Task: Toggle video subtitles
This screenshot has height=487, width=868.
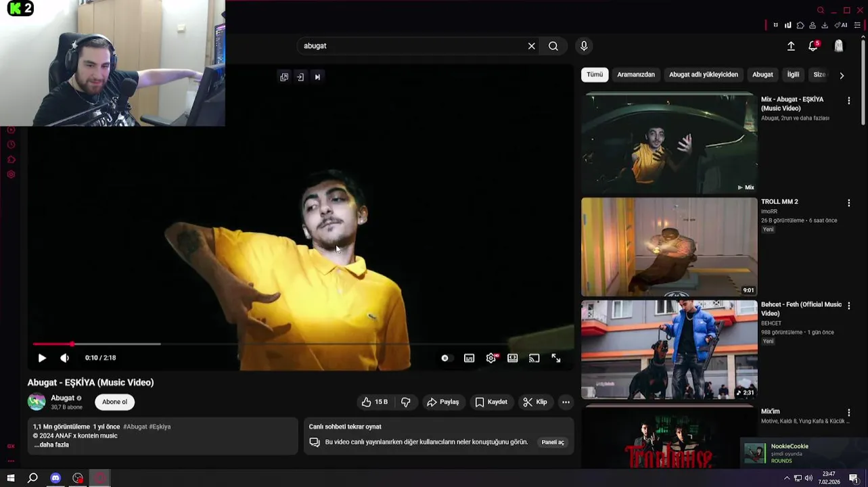Action: pyautogui.click(x=469, y=358)
